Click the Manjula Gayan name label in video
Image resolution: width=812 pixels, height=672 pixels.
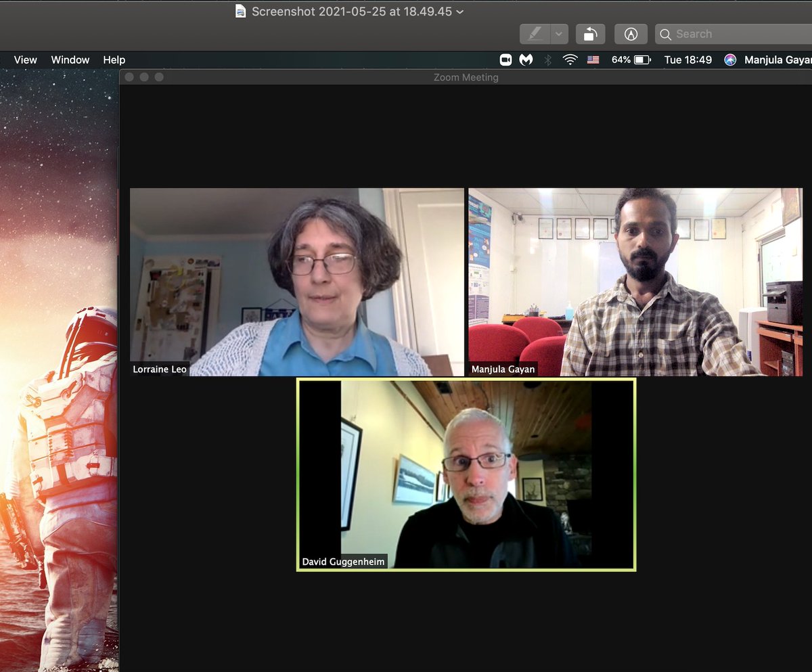[503, 369]
